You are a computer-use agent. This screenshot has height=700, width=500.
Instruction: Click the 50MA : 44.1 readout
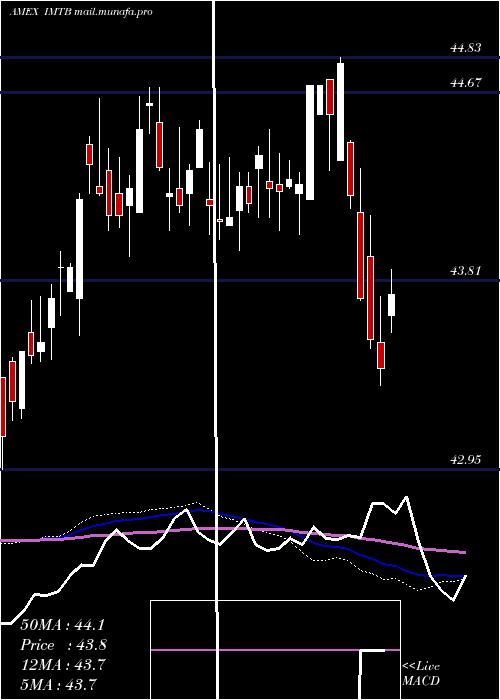(62, 625)
